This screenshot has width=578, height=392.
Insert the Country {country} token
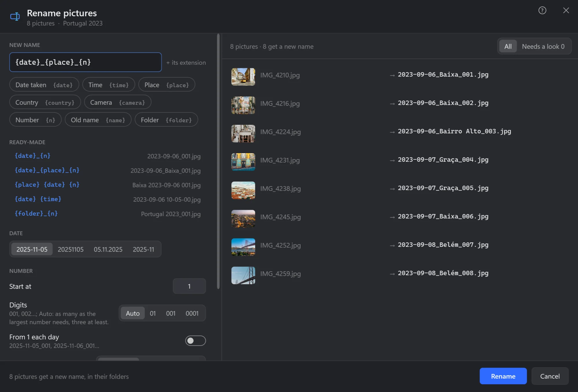pos(45,103)
